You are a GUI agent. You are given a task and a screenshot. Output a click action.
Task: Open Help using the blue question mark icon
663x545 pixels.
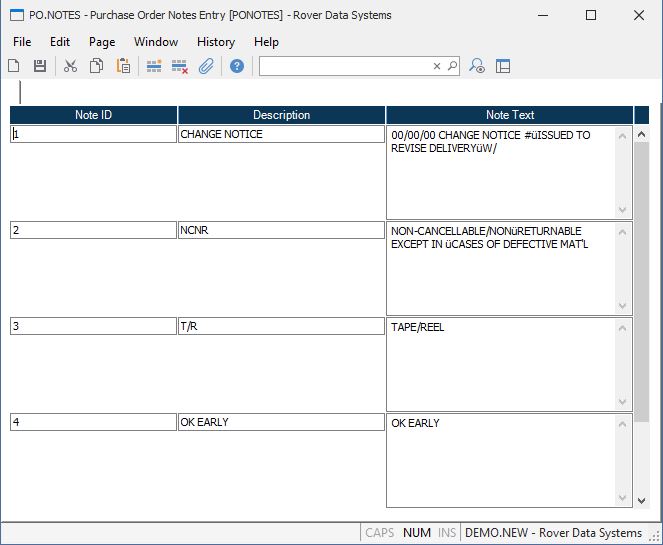(x=237, y=66)
